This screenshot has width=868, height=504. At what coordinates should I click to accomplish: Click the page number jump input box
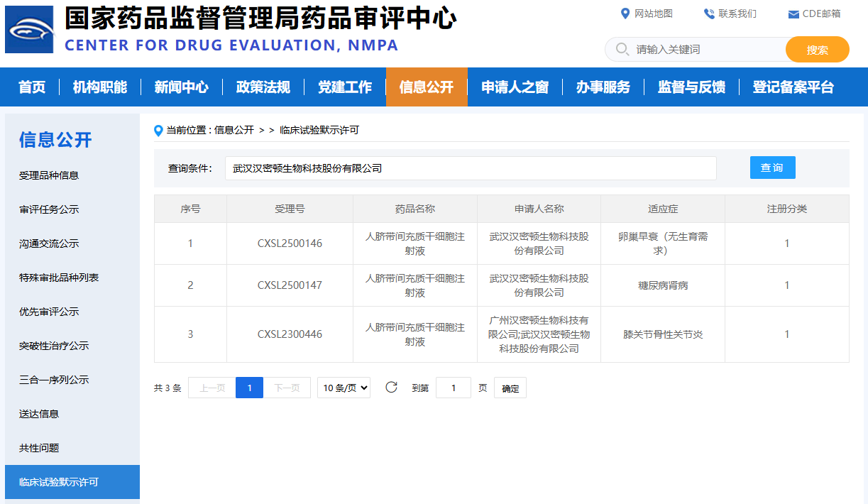coord(453,388)
